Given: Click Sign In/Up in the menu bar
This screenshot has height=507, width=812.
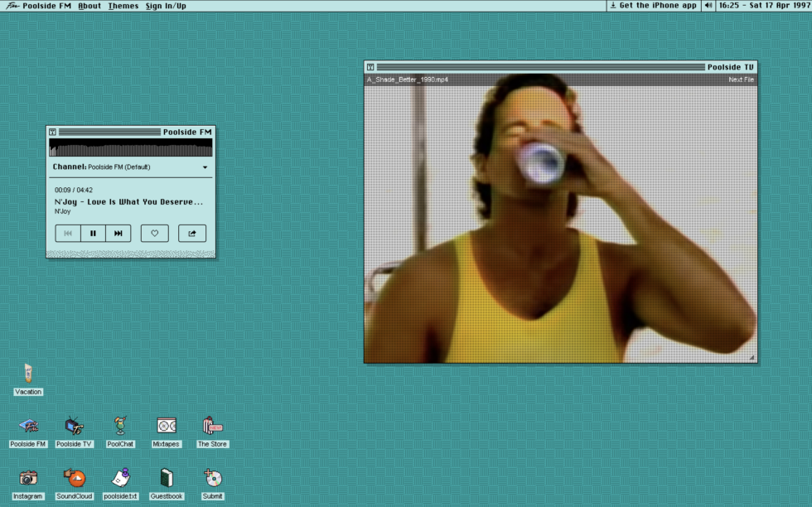Looking at the screenshot, I should pyautogui.click(x=166, y=6).
